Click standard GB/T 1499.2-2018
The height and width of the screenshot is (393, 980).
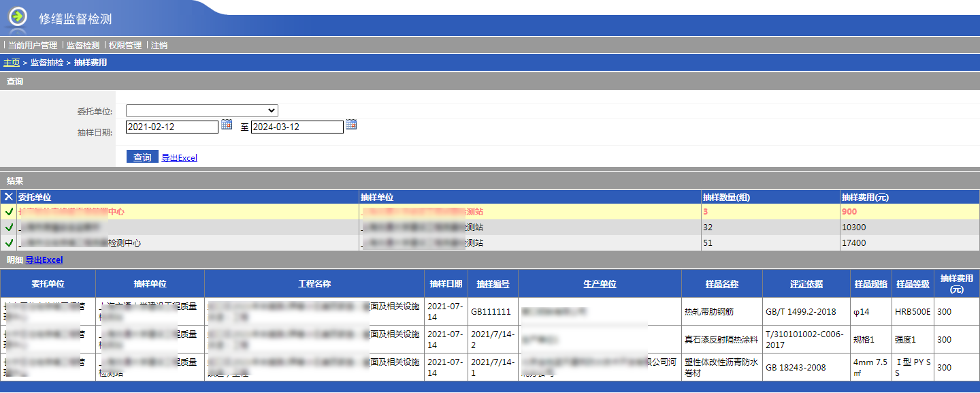pyautogui.click(x=800, y=311)
